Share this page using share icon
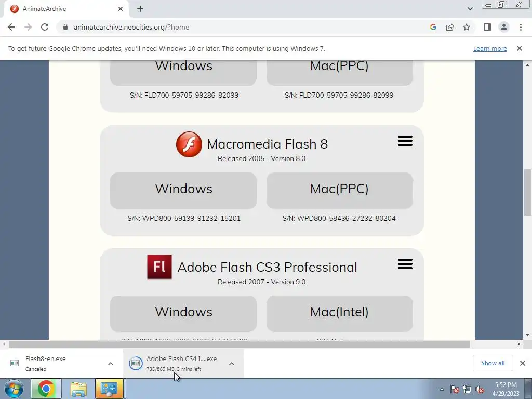 (450, 27)
